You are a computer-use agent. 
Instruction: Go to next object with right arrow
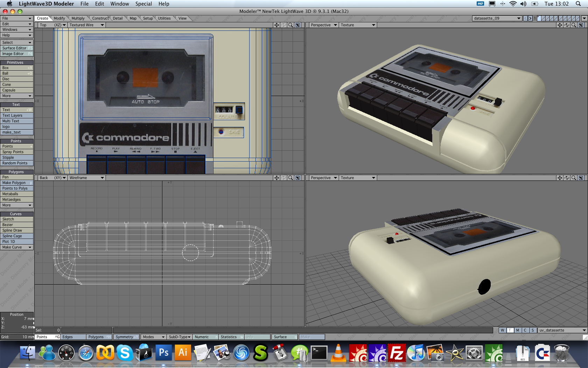[x=530, y=18]
